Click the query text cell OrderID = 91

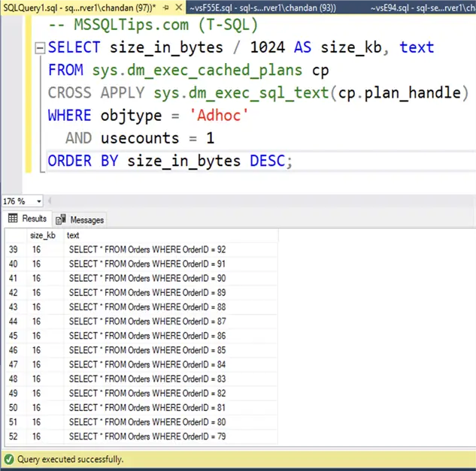(171, 264)
